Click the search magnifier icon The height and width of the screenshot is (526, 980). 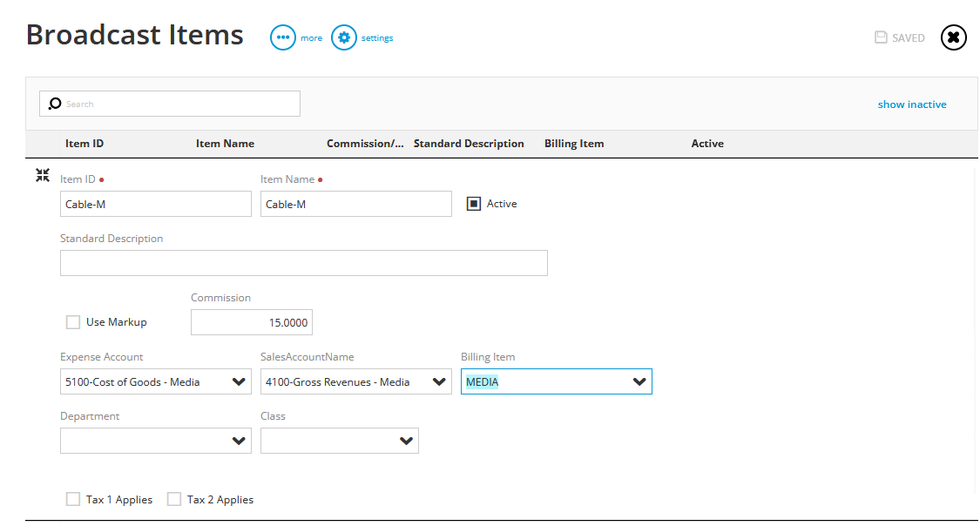point(55,104)
